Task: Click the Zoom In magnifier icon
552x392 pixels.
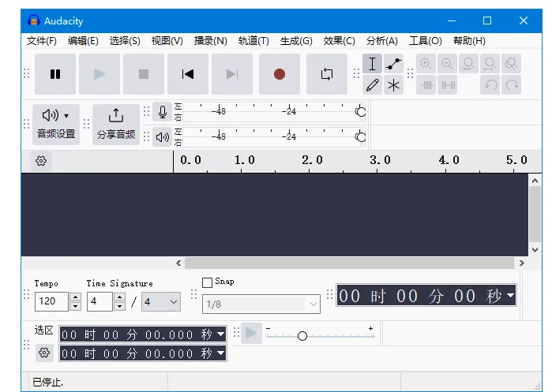Action: [426, 64]
